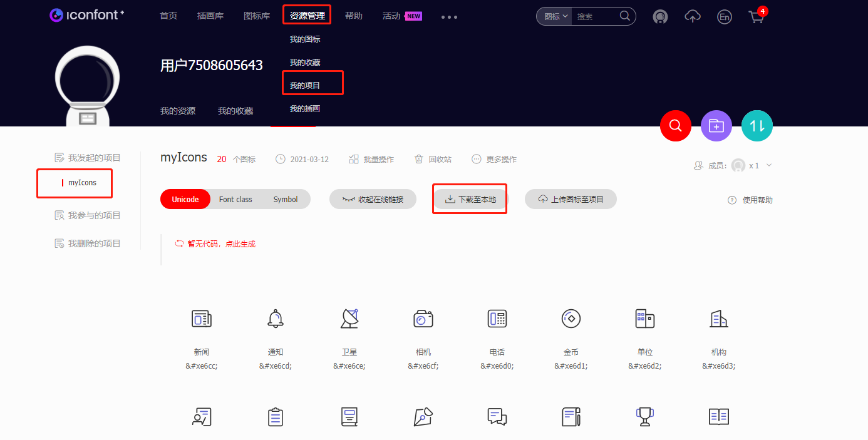Switch language via the En icon
This screenshot has width=868, height=440.
[724, 17]
